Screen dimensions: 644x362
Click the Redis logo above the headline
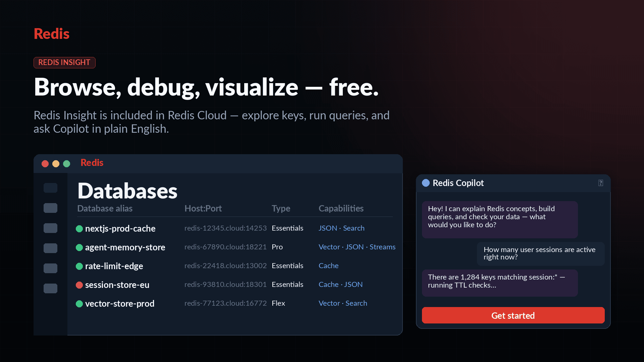51,34
